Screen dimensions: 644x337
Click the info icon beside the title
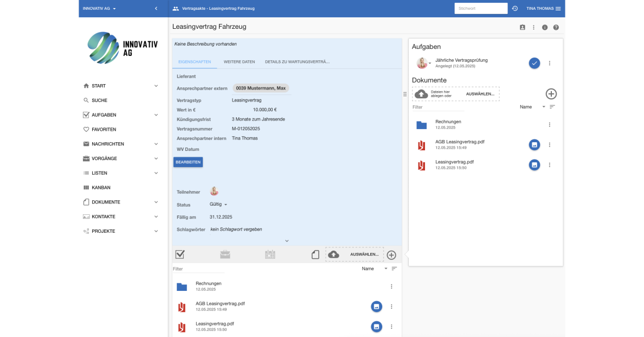pyautogui.click(x=545, y=27)
